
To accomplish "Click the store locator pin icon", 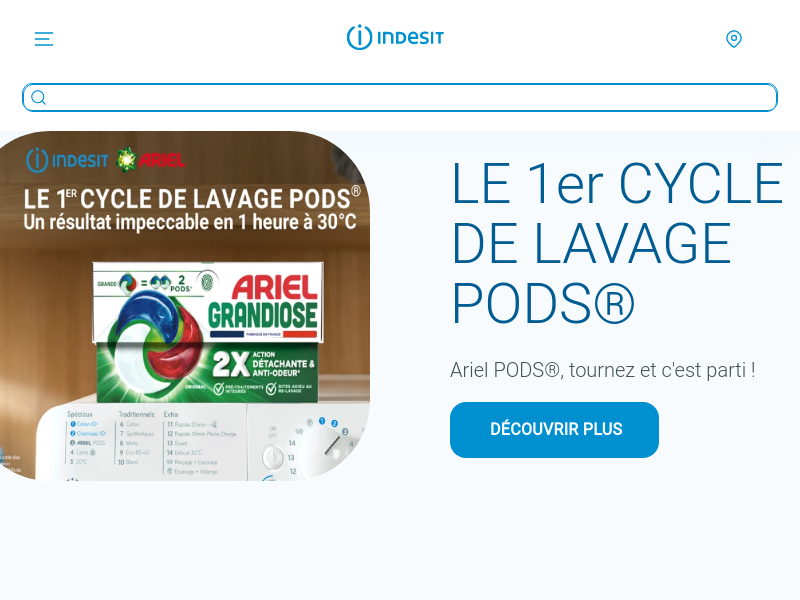I will (x=734, y=39).
